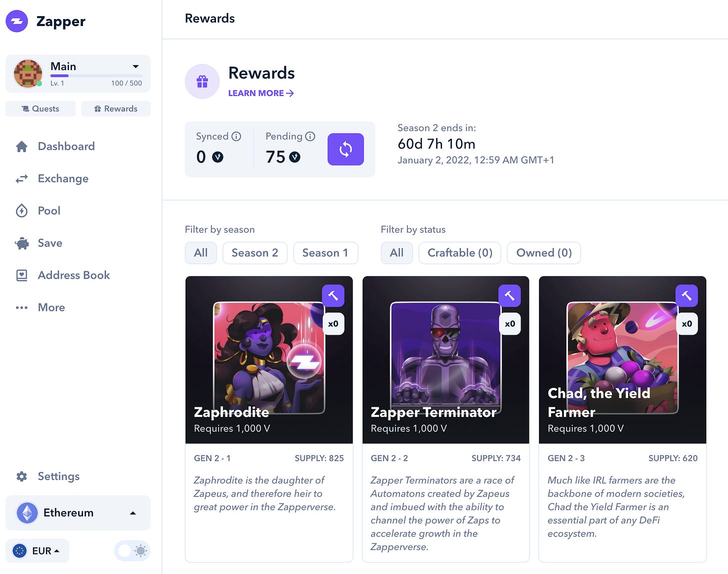Click the hammer icon on Chad Yield Farmer
The height and width of the screenshot is (574, 728).
(x=686, y=296)
